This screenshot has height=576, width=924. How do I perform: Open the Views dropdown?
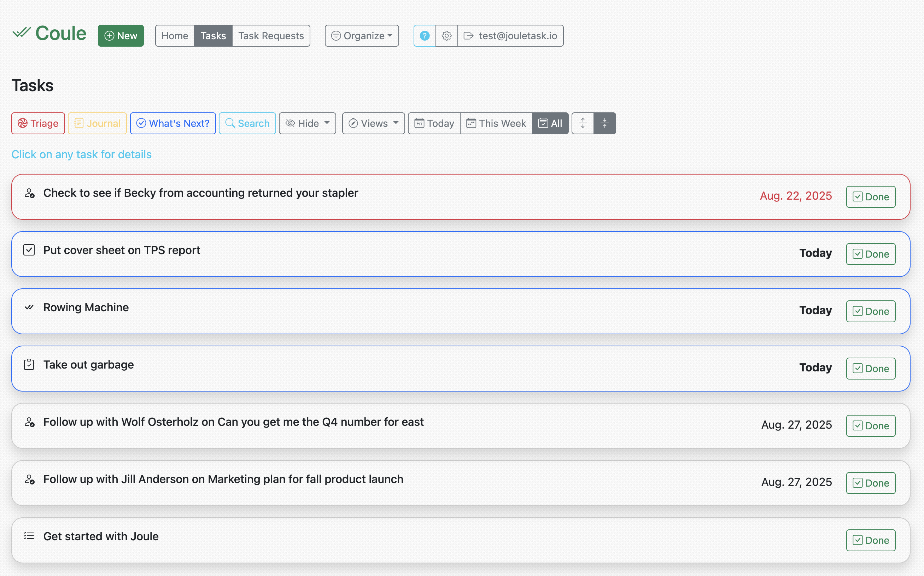point(373,123)
